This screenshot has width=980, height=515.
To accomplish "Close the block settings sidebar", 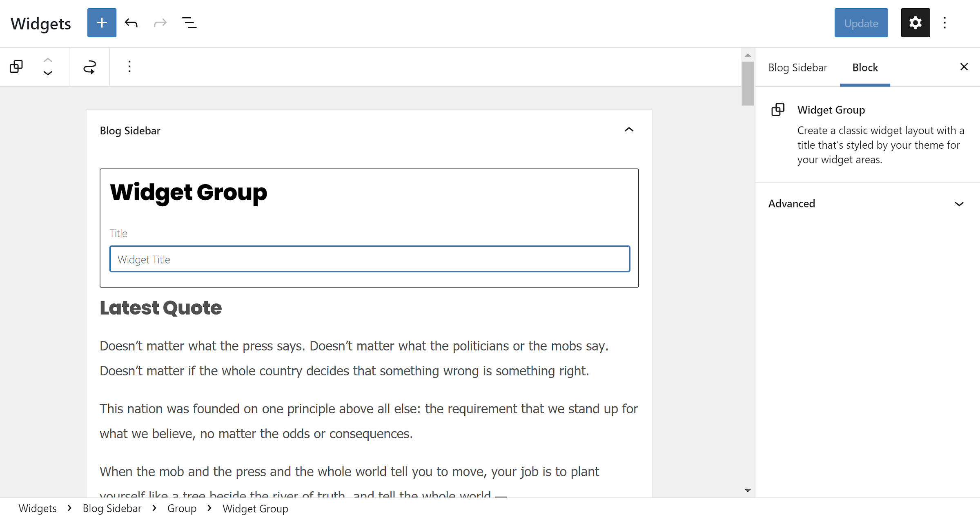I will click(964, 67).
